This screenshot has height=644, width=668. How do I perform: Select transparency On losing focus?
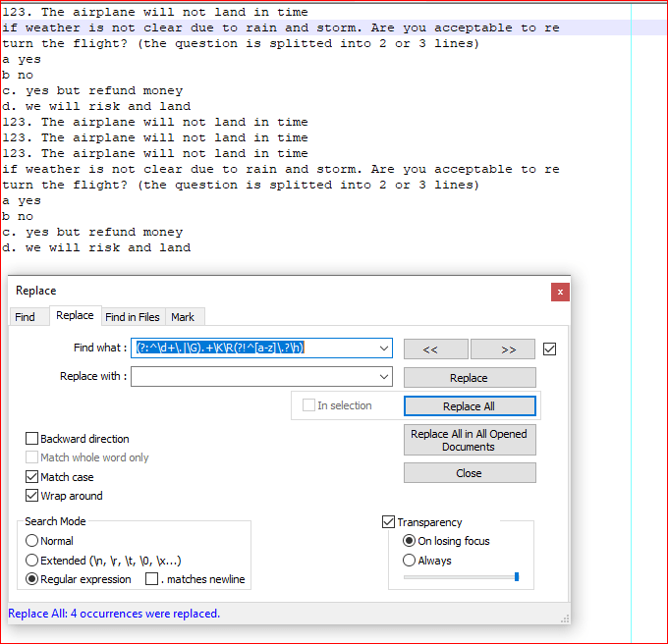[x=409, y=541]
